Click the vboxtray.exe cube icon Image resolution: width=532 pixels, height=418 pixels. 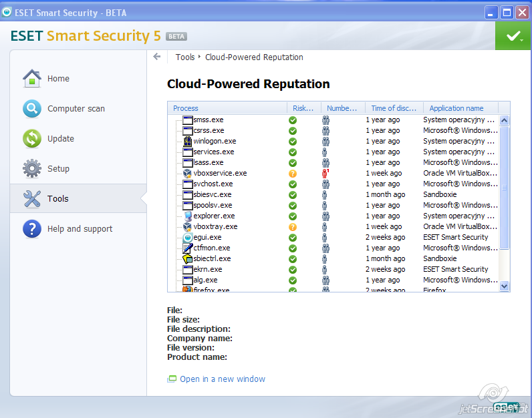click(187, 226)
